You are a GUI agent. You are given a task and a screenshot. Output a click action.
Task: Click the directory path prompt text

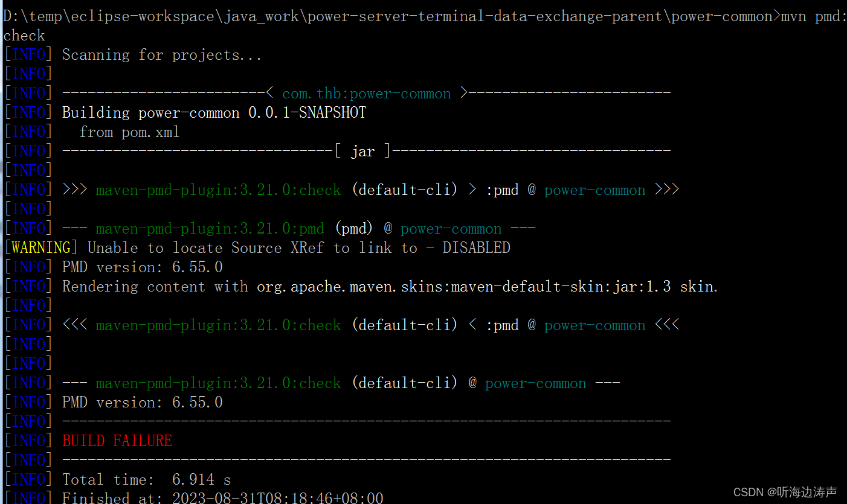pyautogui.click(x=391, y=16)
